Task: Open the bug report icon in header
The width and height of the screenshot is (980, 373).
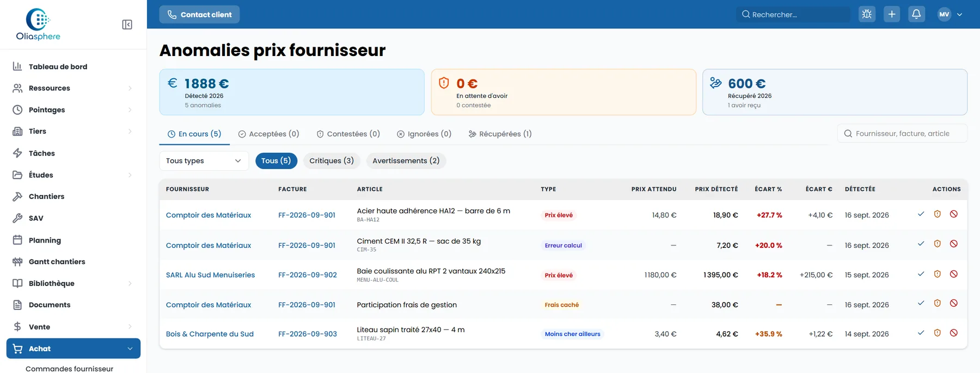Action: [x=867, y=14]
